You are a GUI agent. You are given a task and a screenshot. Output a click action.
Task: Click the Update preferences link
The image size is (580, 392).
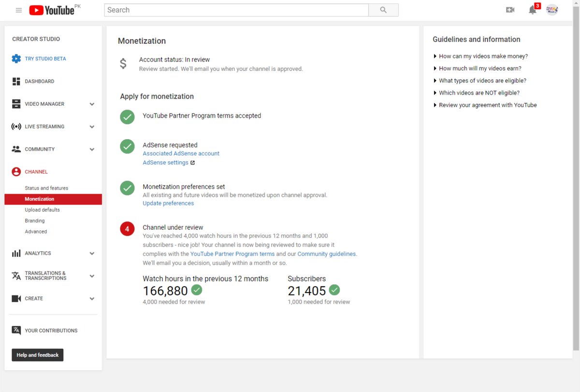pyautogui.click(x=168, y=203)
